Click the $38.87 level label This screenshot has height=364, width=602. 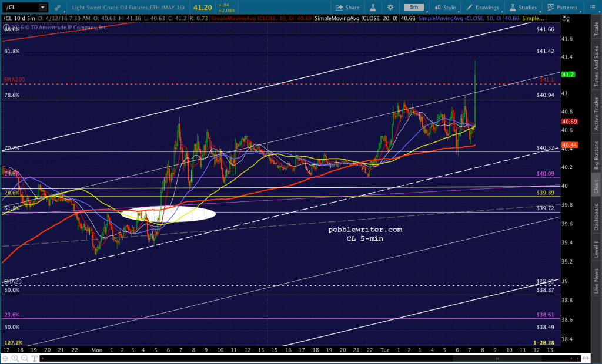pyautogui.click(x=545, y=290)
